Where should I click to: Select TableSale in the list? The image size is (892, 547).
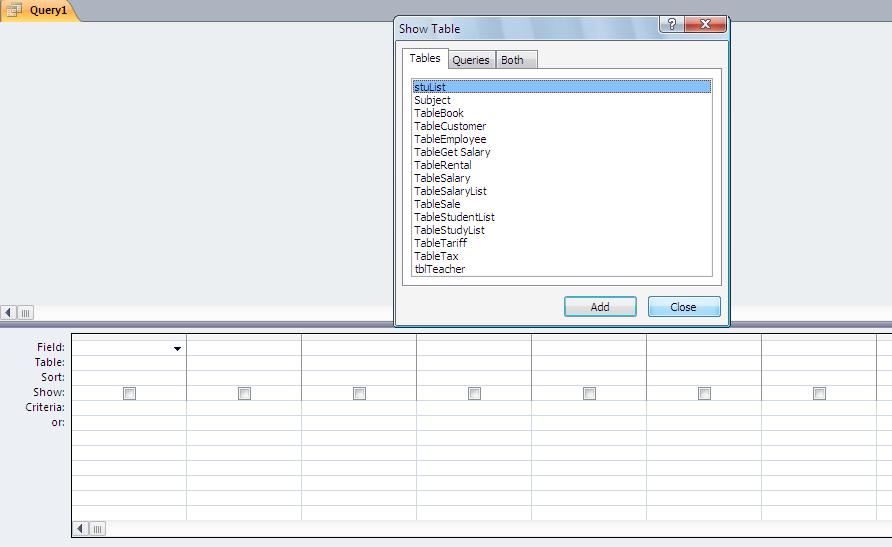pyautogui.click(x=561, y=204)
